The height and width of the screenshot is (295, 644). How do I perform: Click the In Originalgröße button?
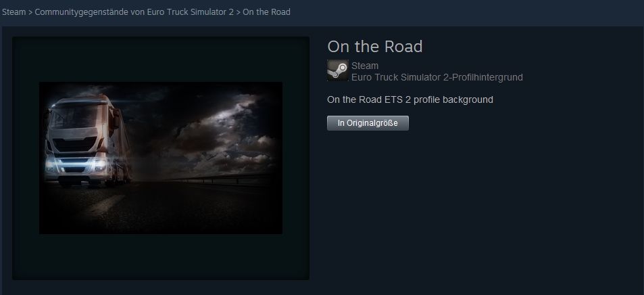[x=368, y=123]
